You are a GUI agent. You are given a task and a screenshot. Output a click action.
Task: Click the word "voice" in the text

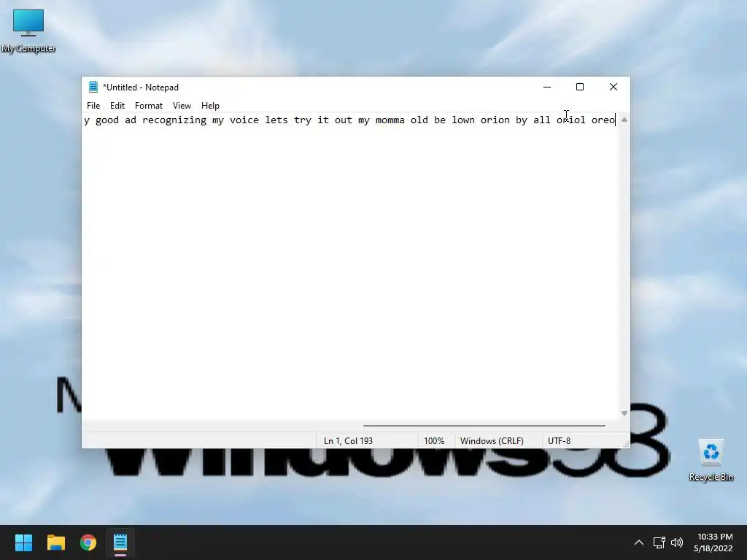244,120
